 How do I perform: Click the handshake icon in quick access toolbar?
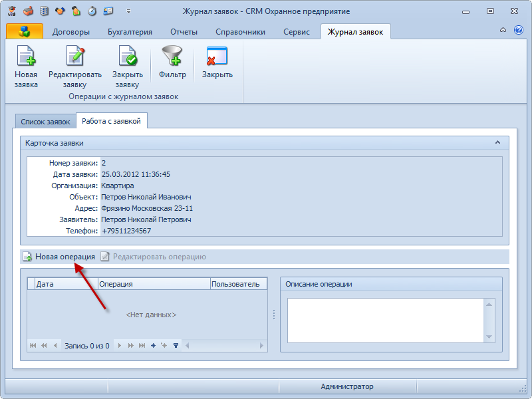[x=60, y=11]
